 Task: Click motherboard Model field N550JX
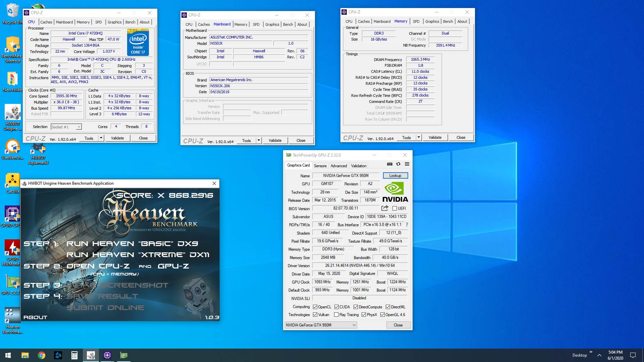click(241, 43)
